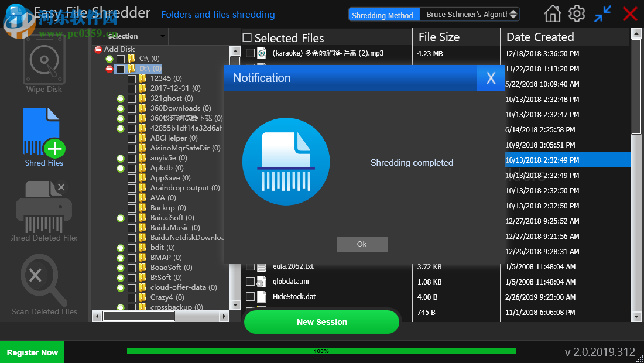Open the Shred Files tool
Viewport: 644px width, 363px height.
[x=44, y=132]
